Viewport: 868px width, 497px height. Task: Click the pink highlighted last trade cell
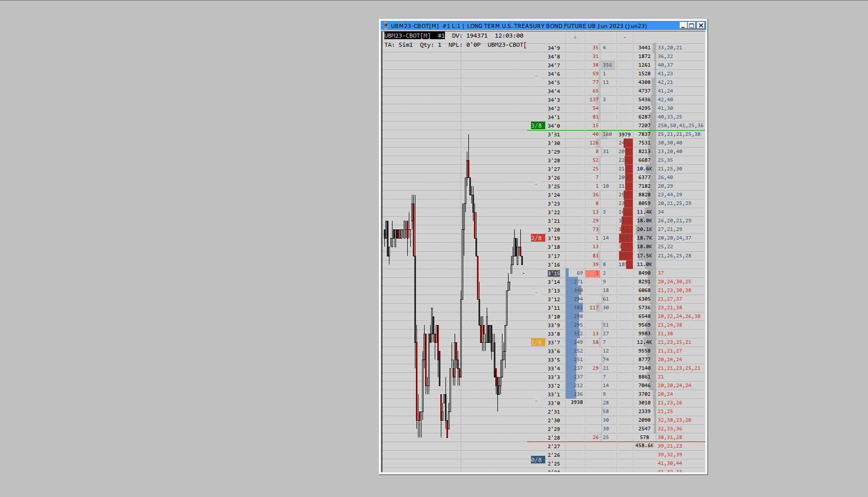[593, 273]
